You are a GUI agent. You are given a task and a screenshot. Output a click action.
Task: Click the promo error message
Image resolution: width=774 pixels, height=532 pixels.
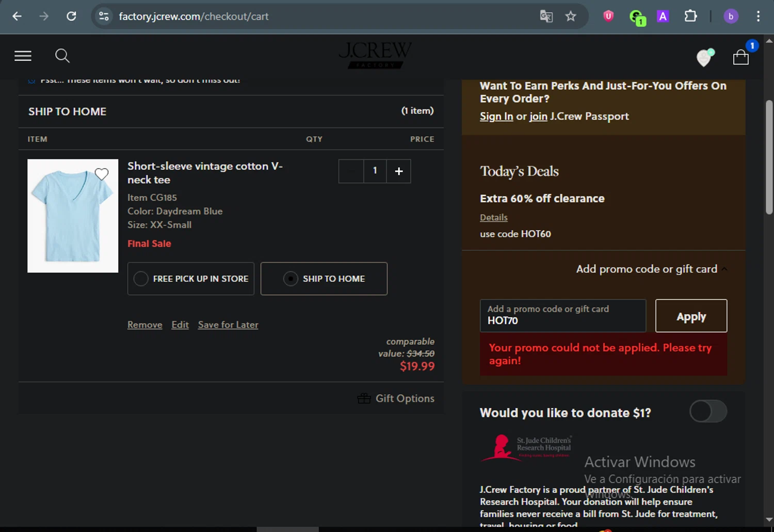pyautogui.click(x=604, y=354)
